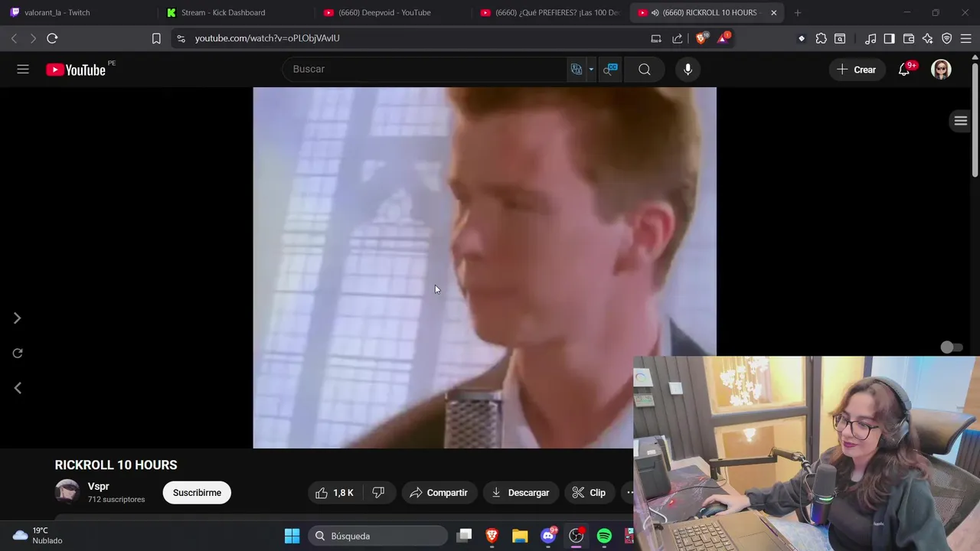980x551 pixels.
Task: Click the share page icon in address bar
Action: click(x=678, y=38)
